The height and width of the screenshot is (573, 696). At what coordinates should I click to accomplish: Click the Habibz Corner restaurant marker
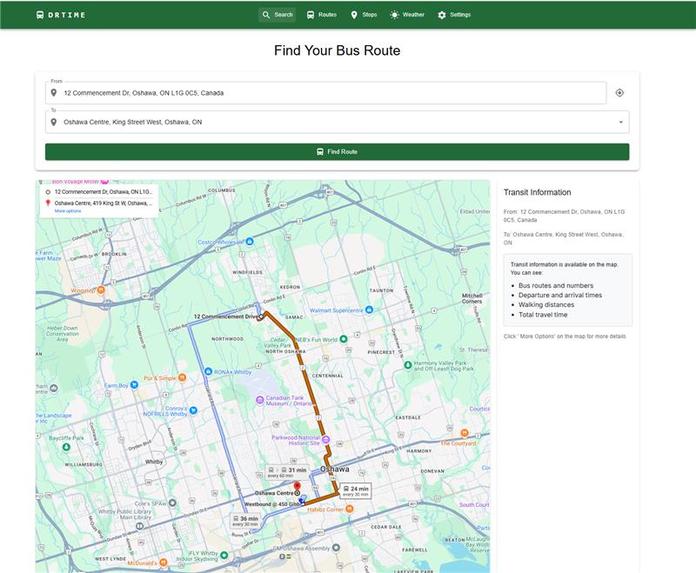point(350,509)
